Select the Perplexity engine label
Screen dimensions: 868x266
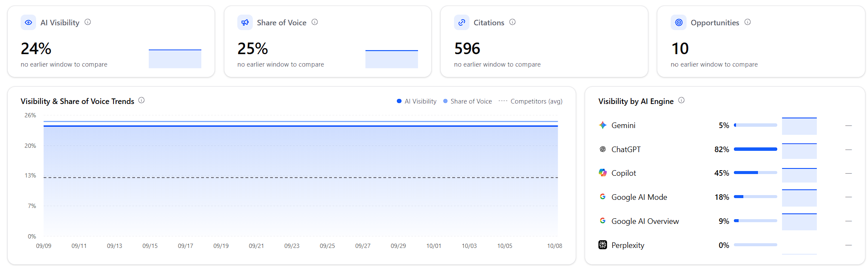(x=628, y=245)
